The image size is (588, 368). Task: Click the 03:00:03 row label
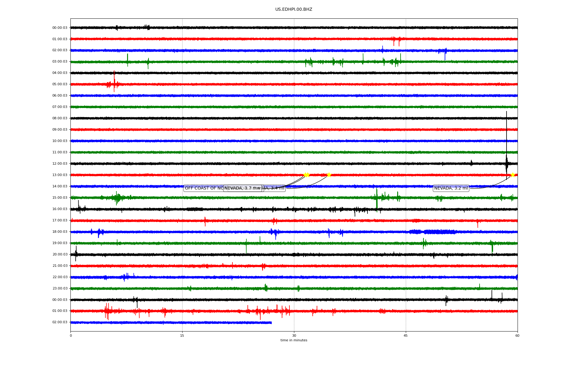pyautogui.click(x=60, y=62)
